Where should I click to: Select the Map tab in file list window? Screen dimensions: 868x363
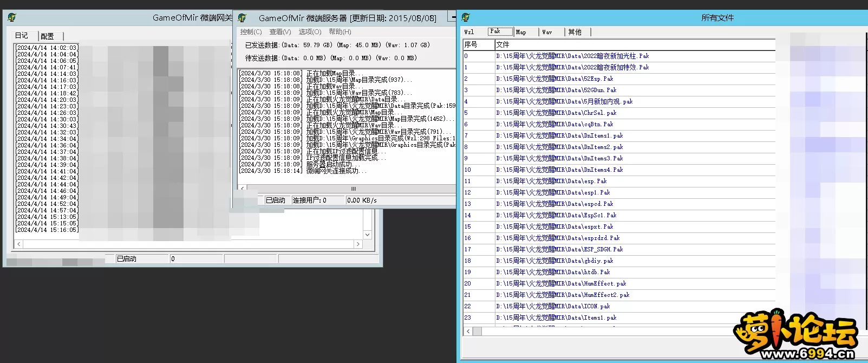pos(526,32)
